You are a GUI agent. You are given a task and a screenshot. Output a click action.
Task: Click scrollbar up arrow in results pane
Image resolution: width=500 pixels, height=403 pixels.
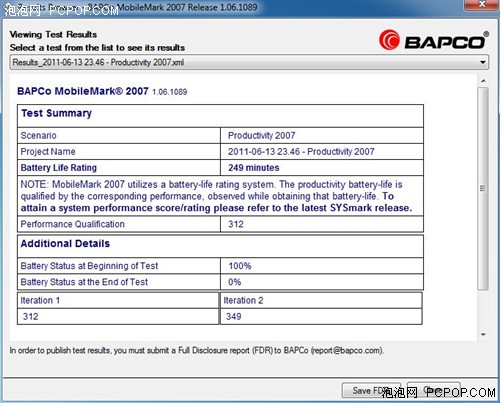click(483, 81)
